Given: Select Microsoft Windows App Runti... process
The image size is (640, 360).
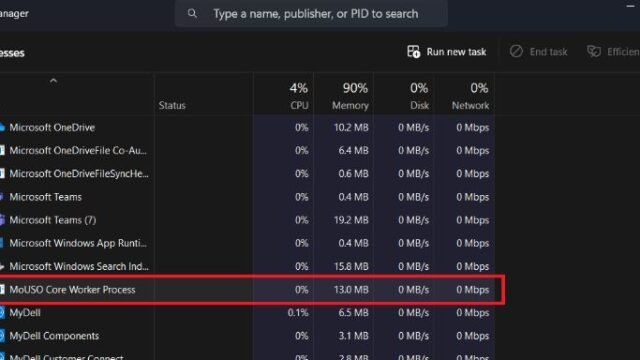Looking at the screenshot, I should (x=247, y=243).
